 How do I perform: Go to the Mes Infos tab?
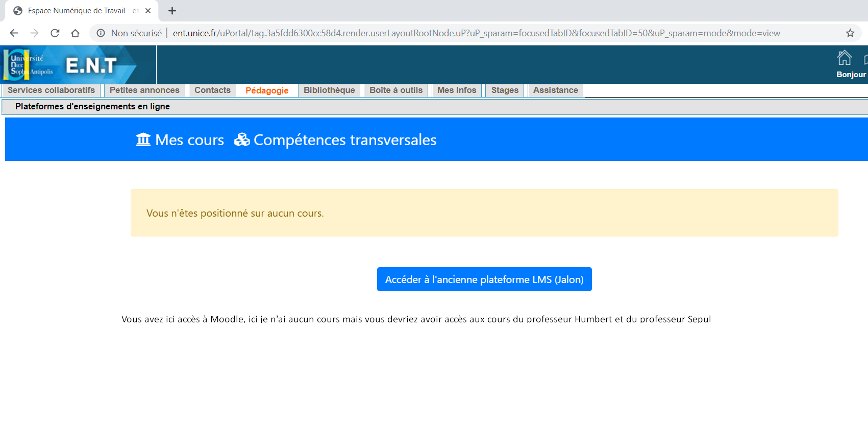[457, 90]
